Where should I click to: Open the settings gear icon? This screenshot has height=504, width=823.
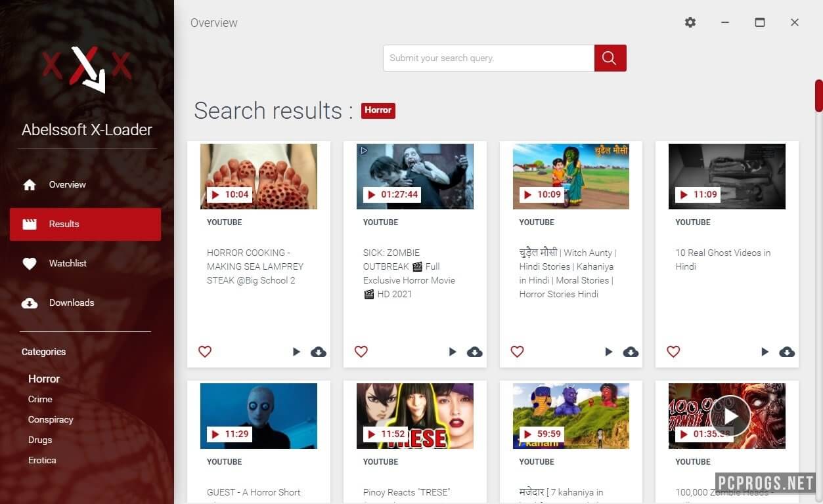(x=690, y=22)
